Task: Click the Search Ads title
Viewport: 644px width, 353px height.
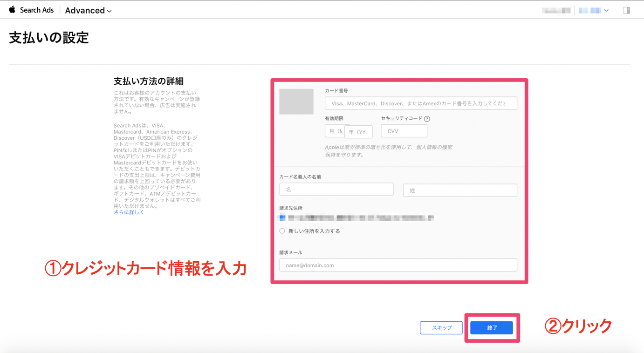Action: (37, 10)
